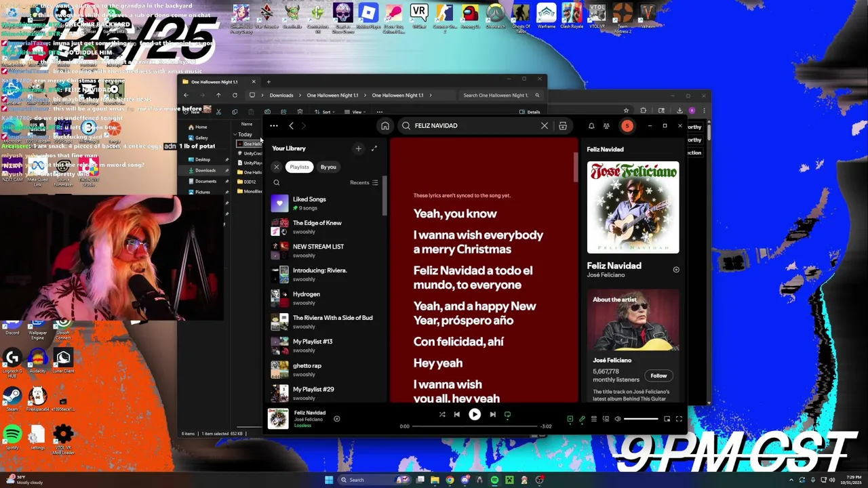Open the Liked Songs playlist
This screenshot has width=868, height=488.
327,203
